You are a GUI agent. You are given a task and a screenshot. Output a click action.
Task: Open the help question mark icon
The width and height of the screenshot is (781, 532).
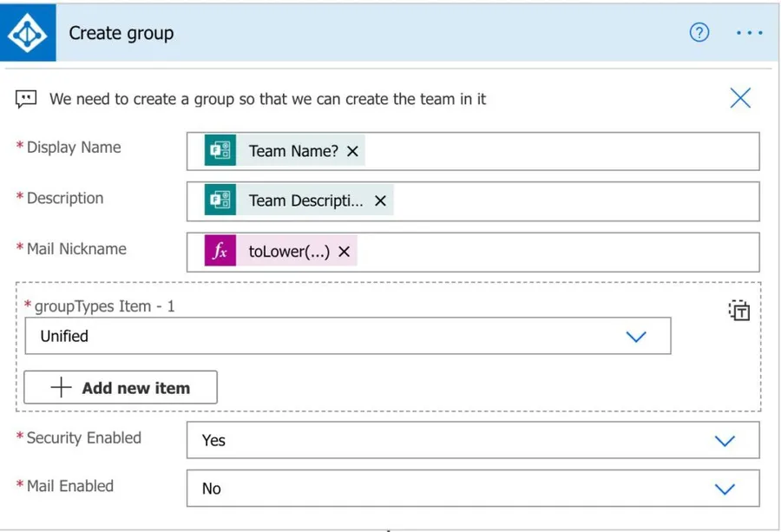[x=699, y=33]
